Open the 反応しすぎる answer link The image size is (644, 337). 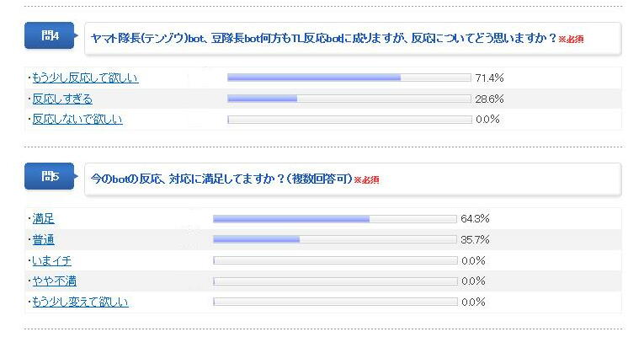point(62,99)
